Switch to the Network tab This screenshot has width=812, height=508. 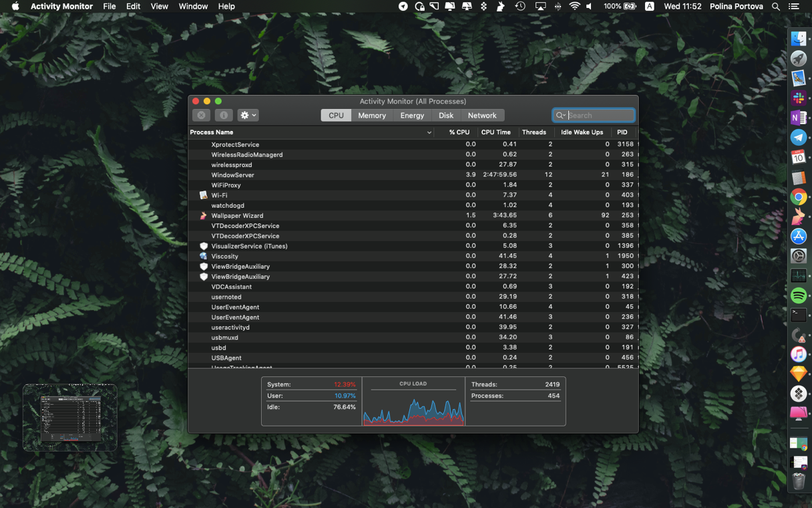(x=482, y=115)
